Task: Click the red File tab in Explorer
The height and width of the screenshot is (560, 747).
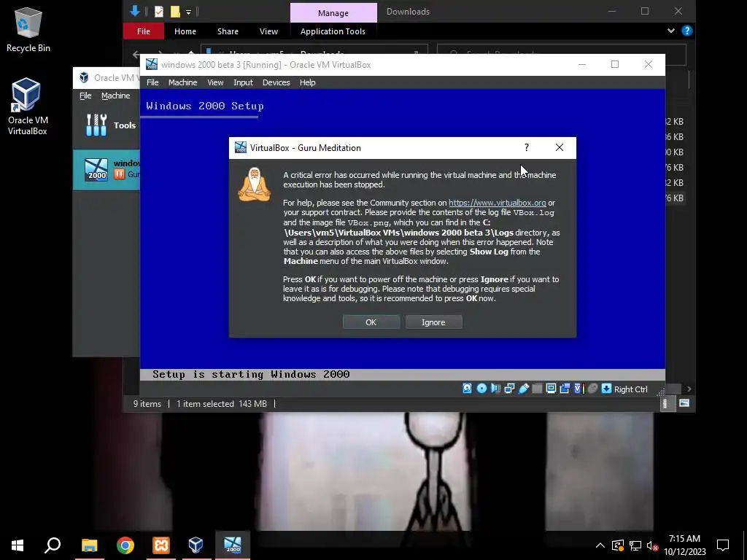Action: point(144,31)
